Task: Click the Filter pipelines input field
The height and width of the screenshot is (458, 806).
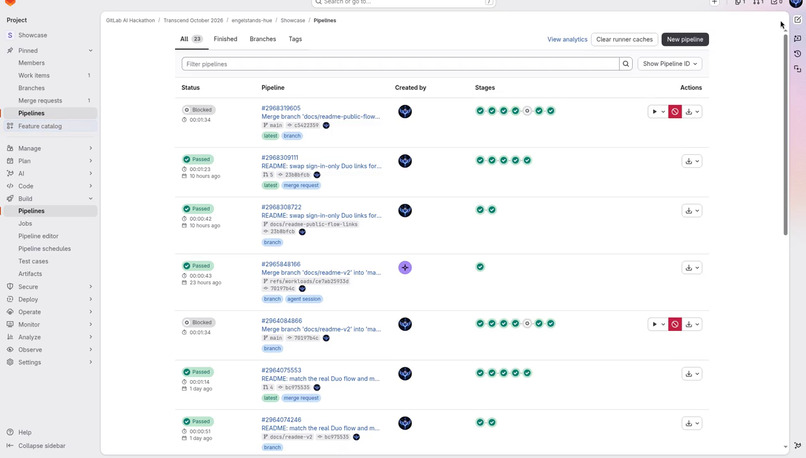Action: [x=400, y=64]
